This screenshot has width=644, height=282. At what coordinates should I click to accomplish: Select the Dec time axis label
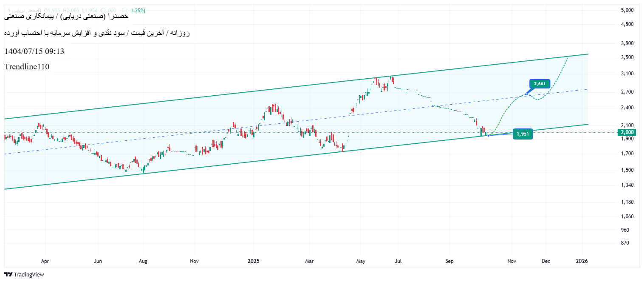[x=546, y=261]
